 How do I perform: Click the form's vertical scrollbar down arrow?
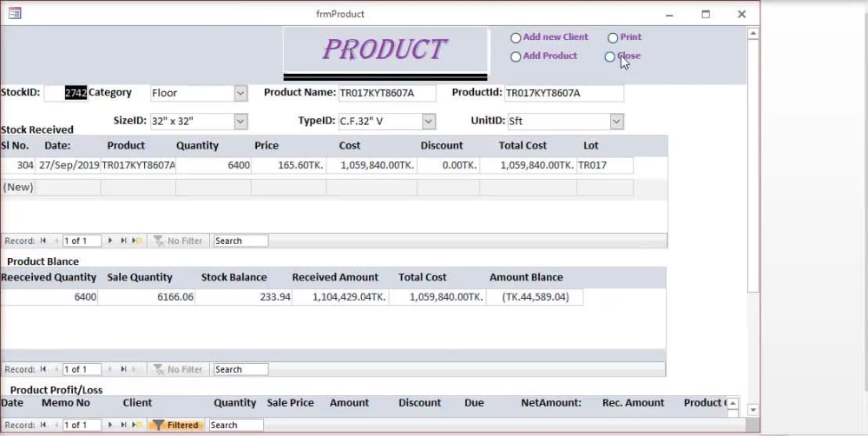[x=753, y=410]
